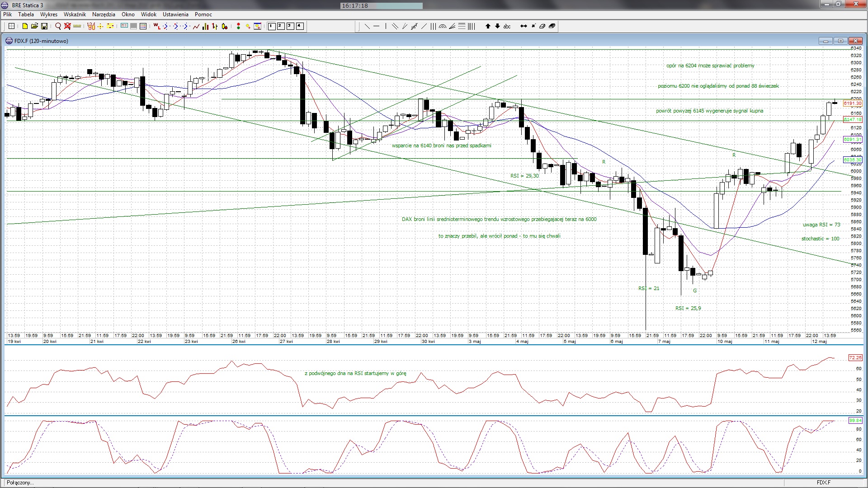Select the horizontal line drawing tool
Viewport: 868px width, 488px height.
pyautogui.click(x=376, y=26)
